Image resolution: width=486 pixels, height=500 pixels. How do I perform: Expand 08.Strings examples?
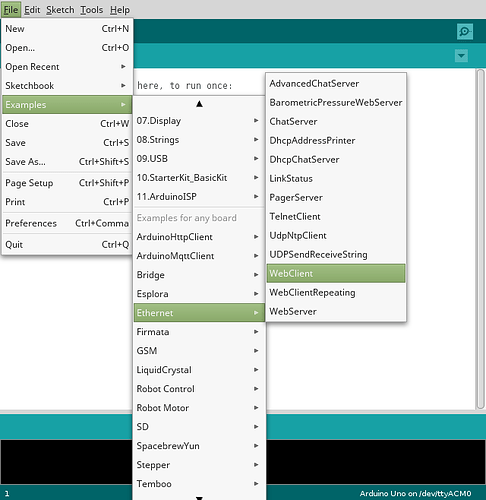click(x=199, y=140)
